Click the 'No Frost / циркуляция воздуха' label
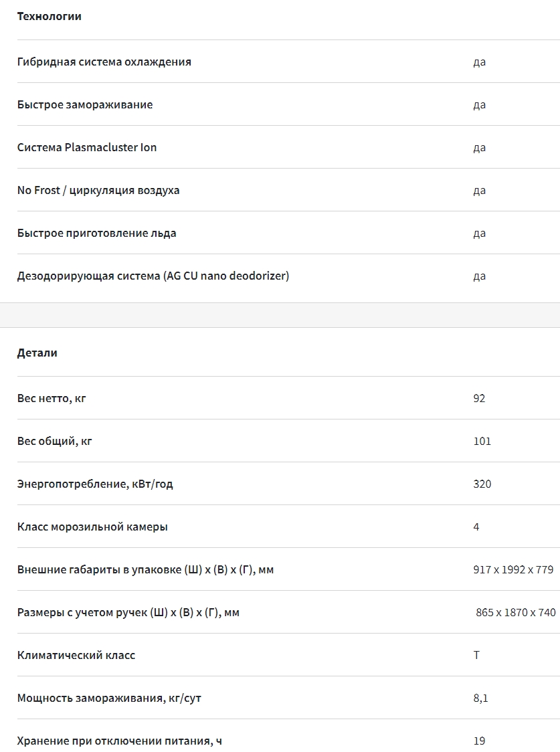The image size is (560, 752). point(98,190)
